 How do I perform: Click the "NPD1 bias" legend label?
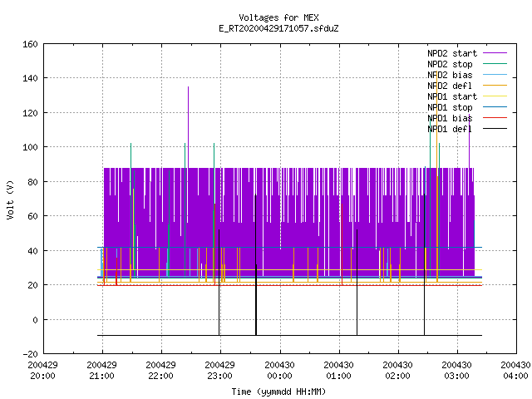click(x=450, y=118)
